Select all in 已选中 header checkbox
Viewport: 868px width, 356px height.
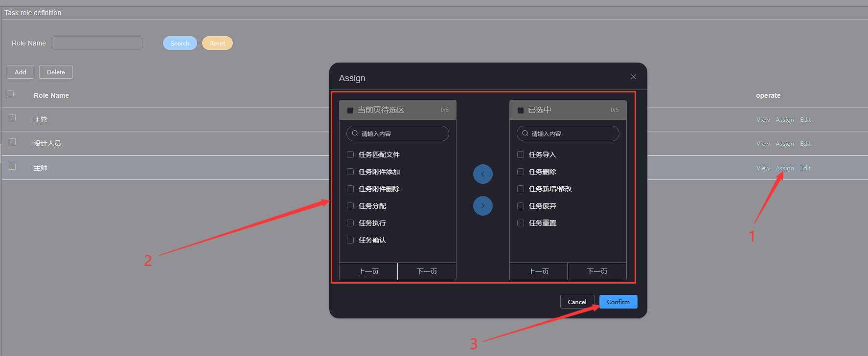pos(521,111)
